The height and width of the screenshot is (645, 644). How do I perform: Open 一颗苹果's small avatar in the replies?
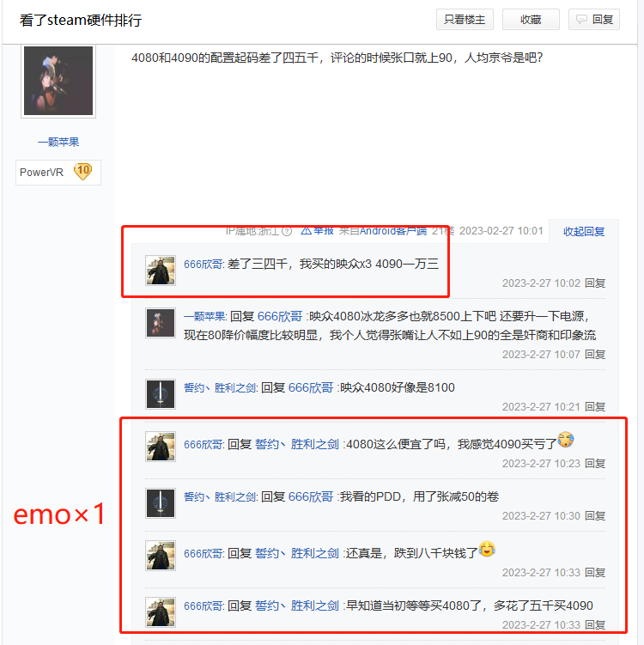(x=161, y=323)
